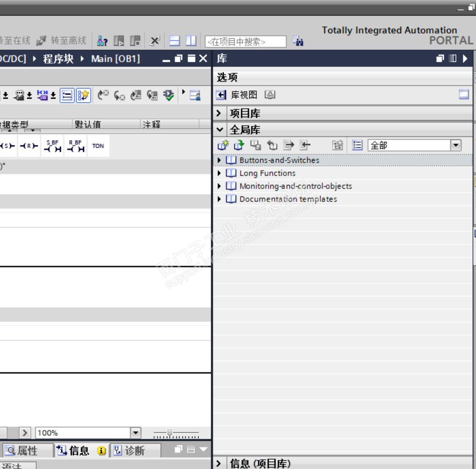476x469 pixels.
Task: Toggle the library detail list view icon
Action: [x=357, y=145]
